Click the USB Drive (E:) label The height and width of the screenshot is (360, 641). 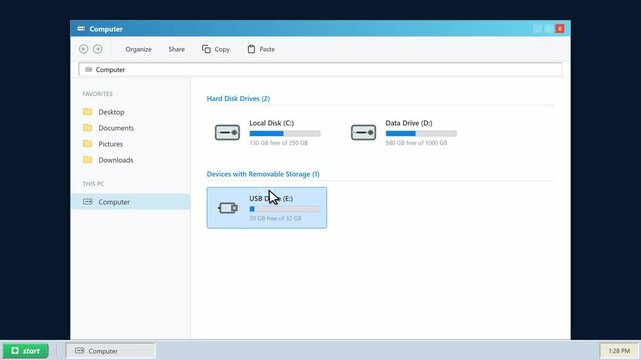[271, 199]
